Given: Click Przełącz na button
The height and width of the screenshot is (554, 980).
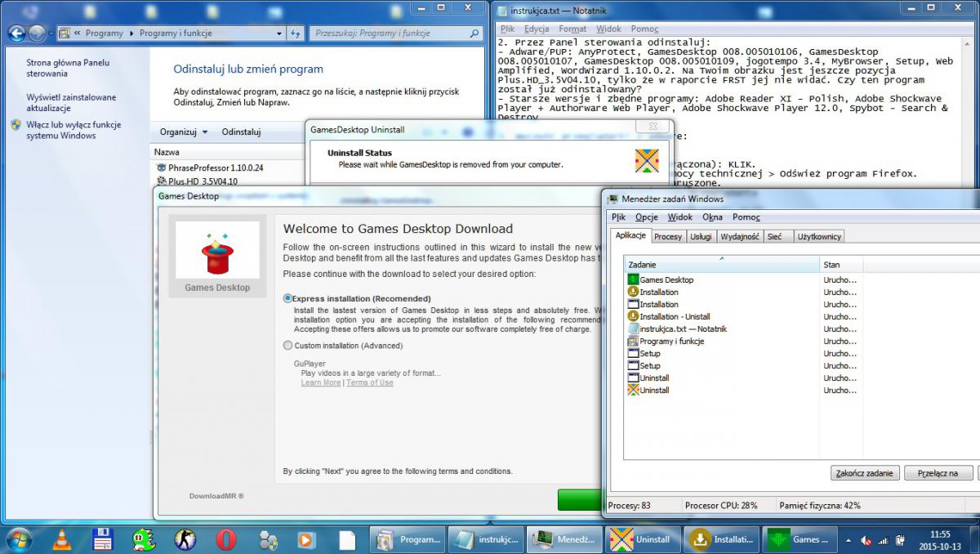Looking at the screenshot, I should coord(938,473).
